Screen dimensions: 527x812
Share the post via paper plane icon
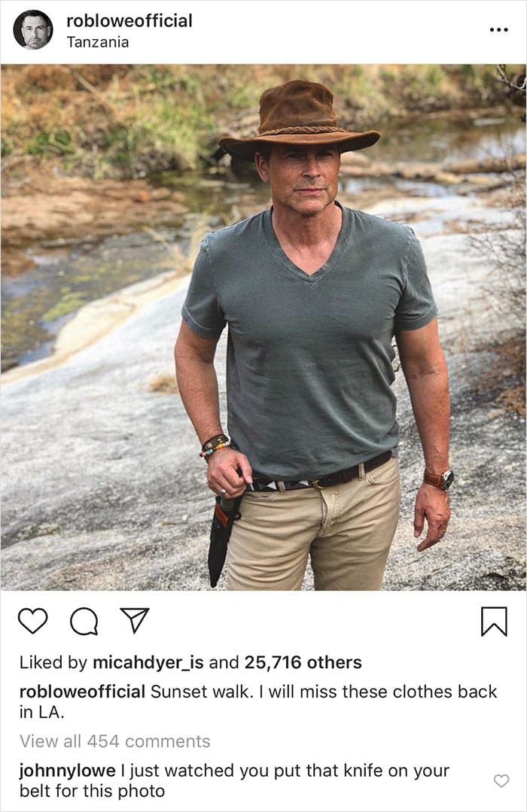(x=135, y=621)
